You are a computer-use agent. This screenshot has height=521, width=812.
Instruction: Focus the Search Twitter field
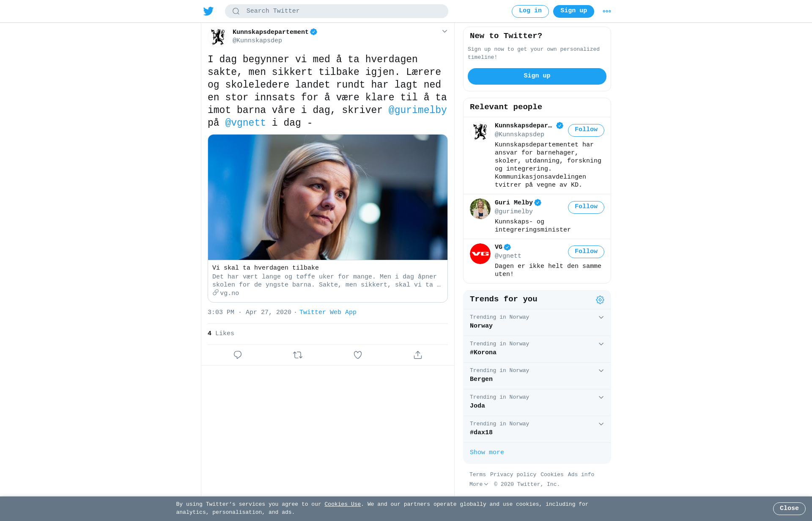pos(337,11)
